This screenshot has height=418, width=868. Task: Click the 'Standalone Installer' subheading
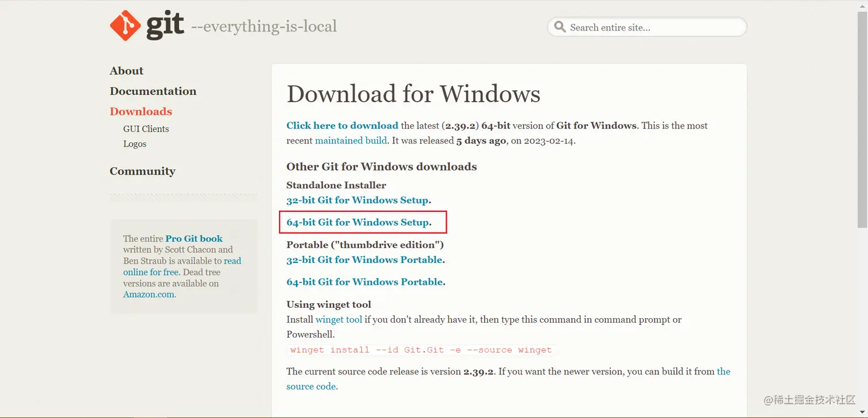pos(336,185)
